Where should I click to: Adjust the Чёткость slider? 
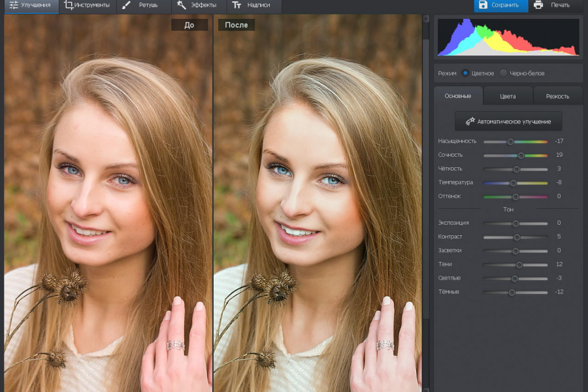[515, 169]
